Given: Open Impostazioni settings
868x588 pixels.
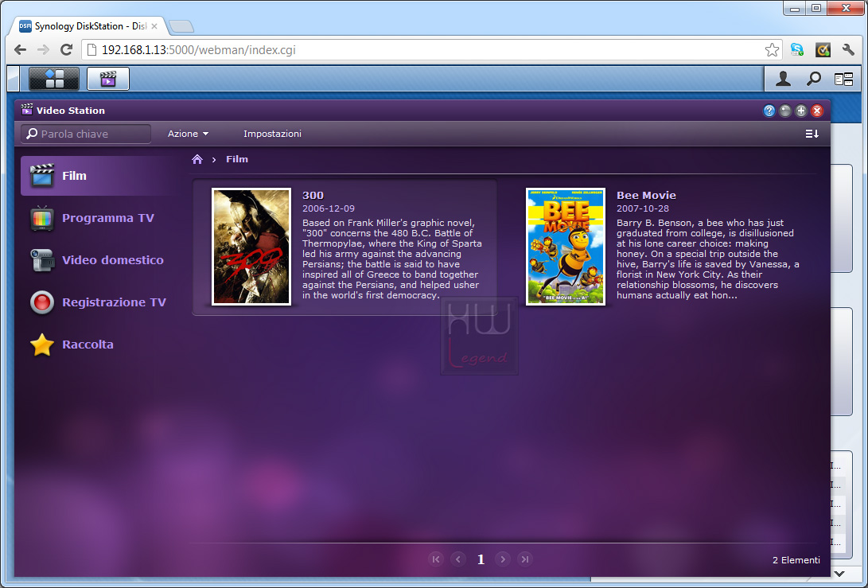Looking at the screenshot, I should tap(272, 134).
